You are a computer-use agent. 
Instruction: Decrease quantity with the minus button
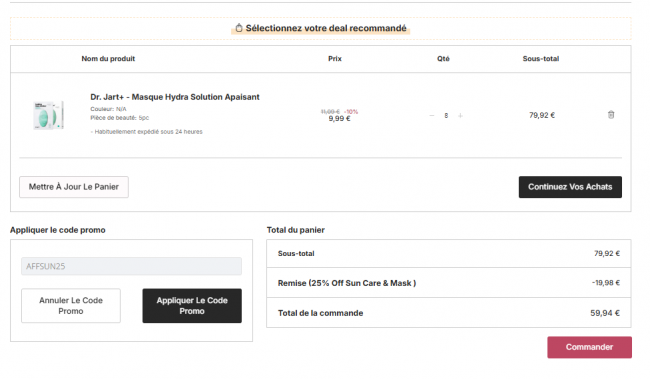[432, 116]
